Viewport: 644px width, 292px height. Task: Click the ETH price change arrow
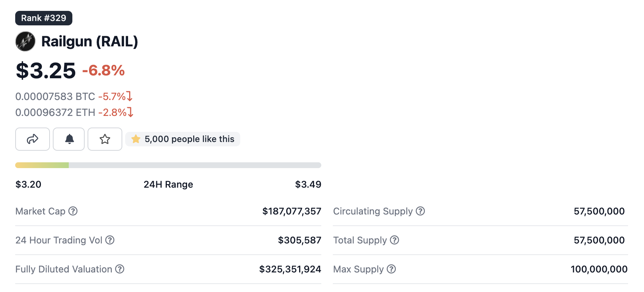click(x=131, y=112)
